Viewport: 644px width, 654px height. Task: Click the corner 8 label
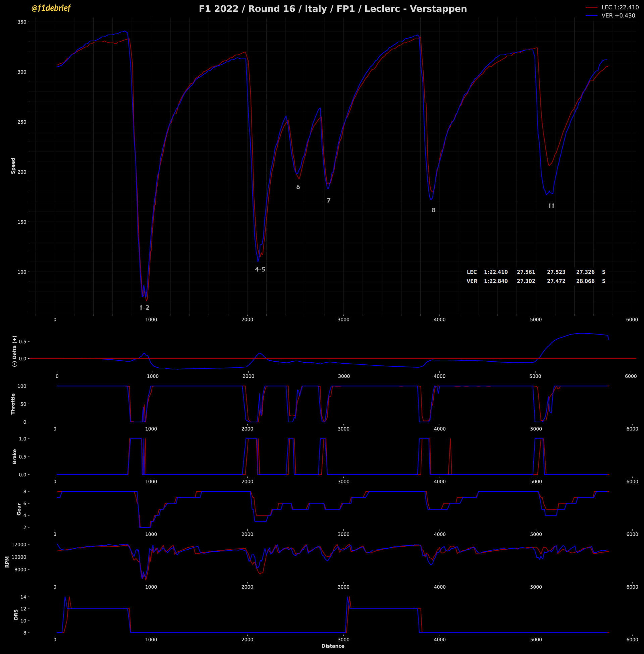point(434,210)
